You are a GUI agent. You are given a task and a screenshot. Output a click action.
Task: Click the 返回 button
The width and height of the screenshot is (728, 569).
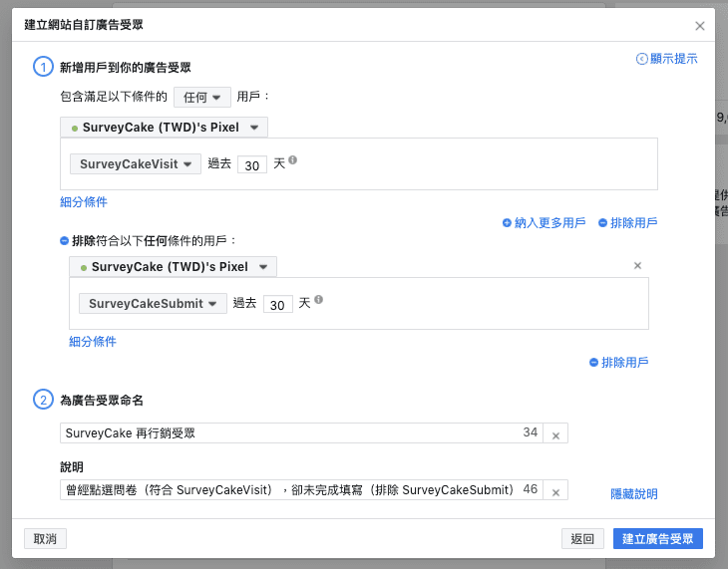pyautogui.click(x=582, y=538)
